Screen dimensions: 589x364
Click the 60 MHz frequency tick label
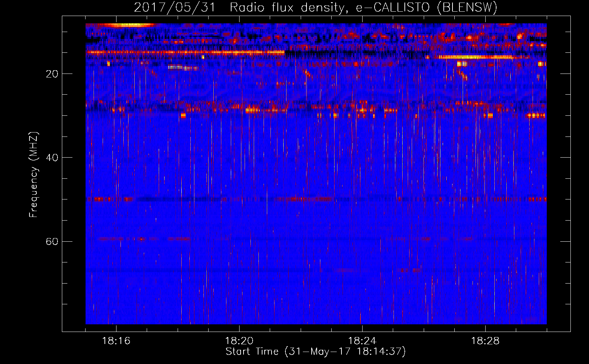[x=52, y=241]
